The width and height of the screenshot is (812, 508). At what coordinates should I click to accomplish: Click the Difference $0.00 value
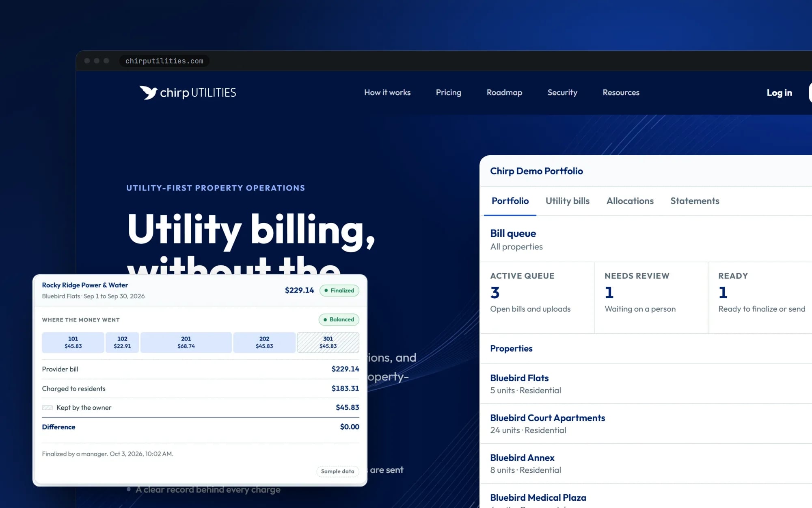coord(350,427)
